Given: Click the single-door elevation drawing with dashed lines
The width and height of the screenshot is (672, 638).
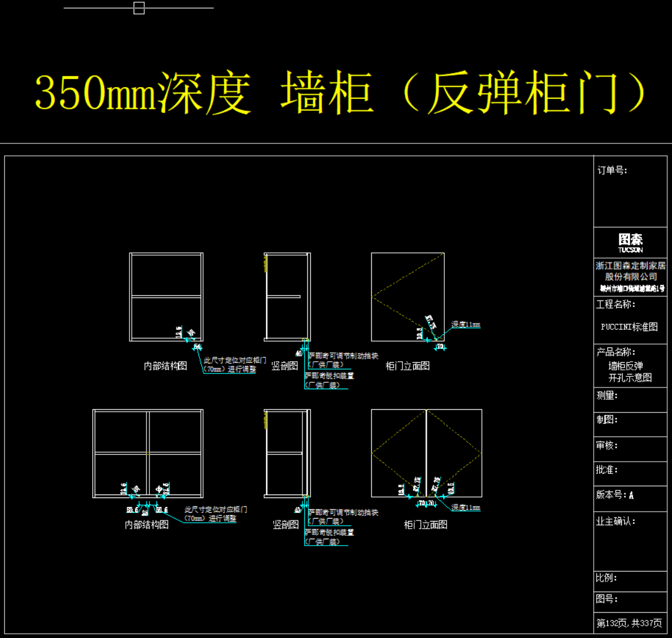Looking at the screenshot, I should [408, 297].
